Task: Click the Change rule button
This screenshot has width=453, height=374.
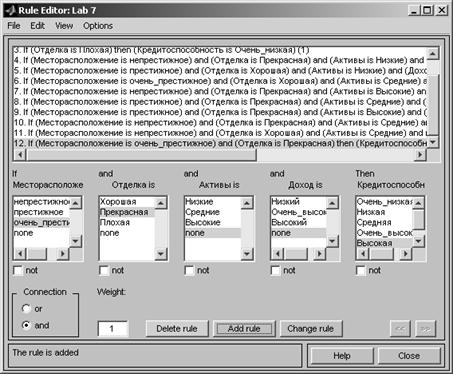Action: pos(311,329)
